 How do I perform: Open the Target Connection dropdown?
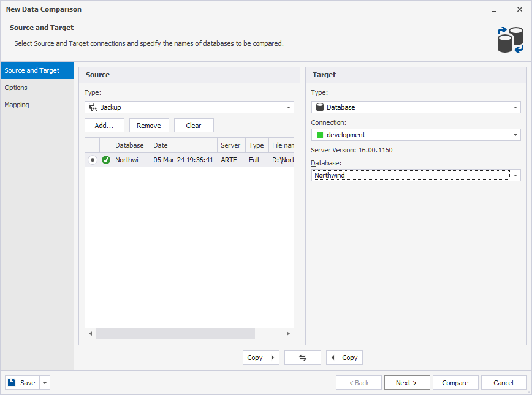click(515, 134)
